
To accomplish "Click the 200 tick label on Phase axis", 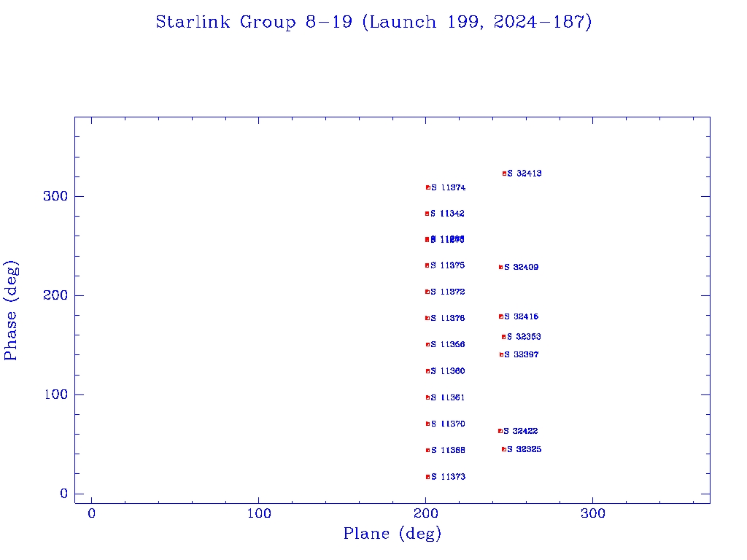I will [x=55, y=295].
